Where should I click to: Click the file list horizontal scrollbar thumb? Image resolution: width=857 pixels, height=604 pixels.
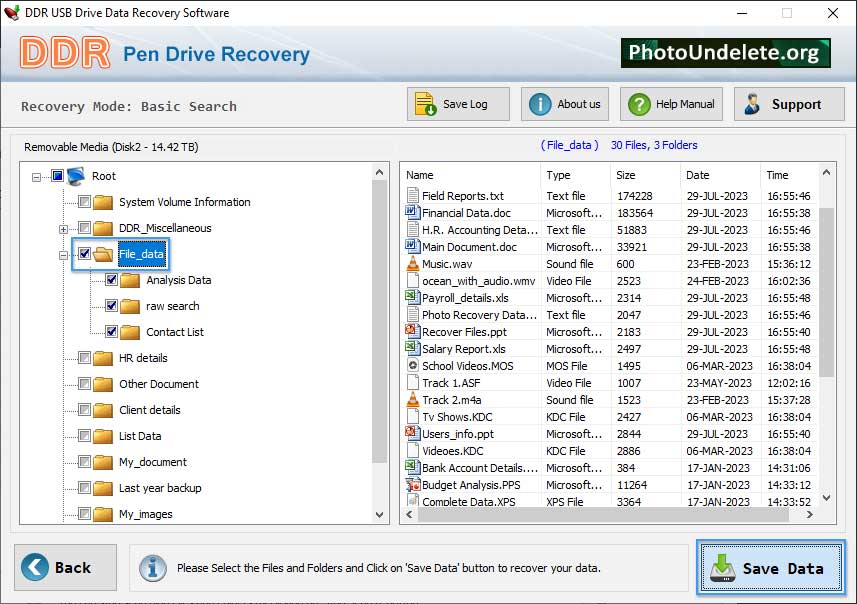pos(603,514)
